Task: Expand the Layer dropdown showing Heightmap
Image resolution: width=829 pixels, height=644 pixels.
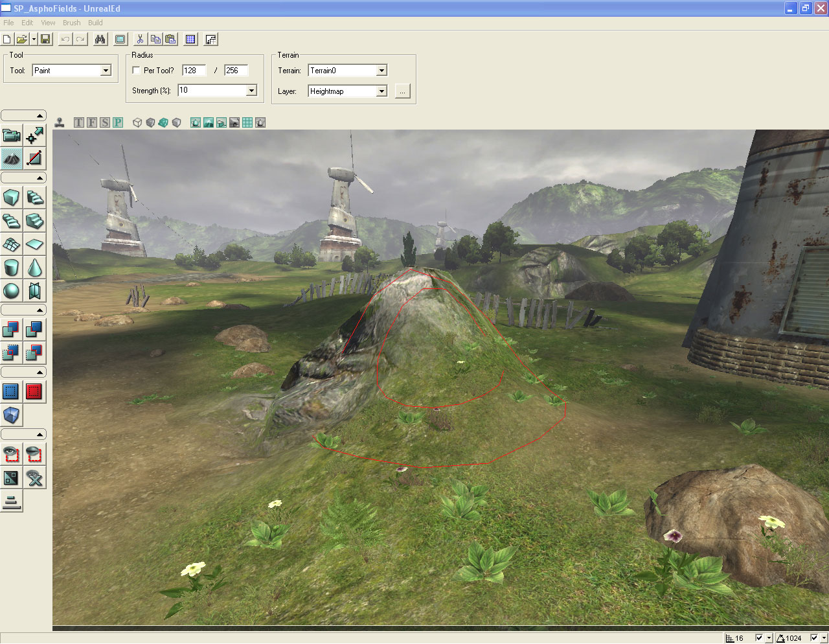Action: click(381, 91)
